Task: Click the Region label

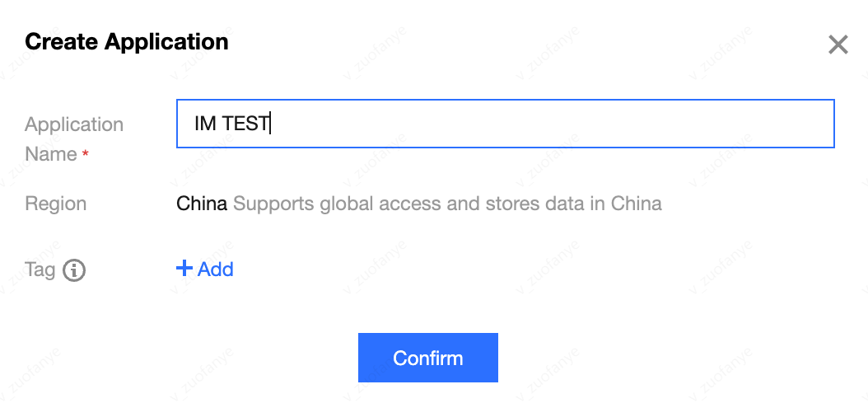Action: 55,204
